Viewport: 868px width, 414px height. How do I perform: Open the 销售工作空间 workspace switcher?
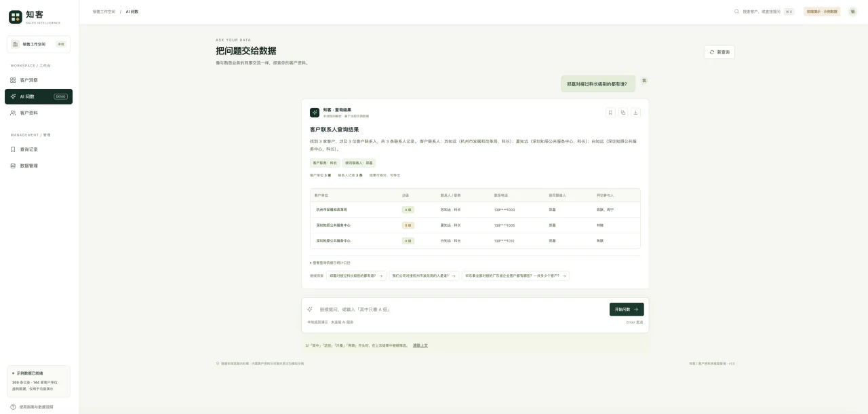(x=39, y=44)
